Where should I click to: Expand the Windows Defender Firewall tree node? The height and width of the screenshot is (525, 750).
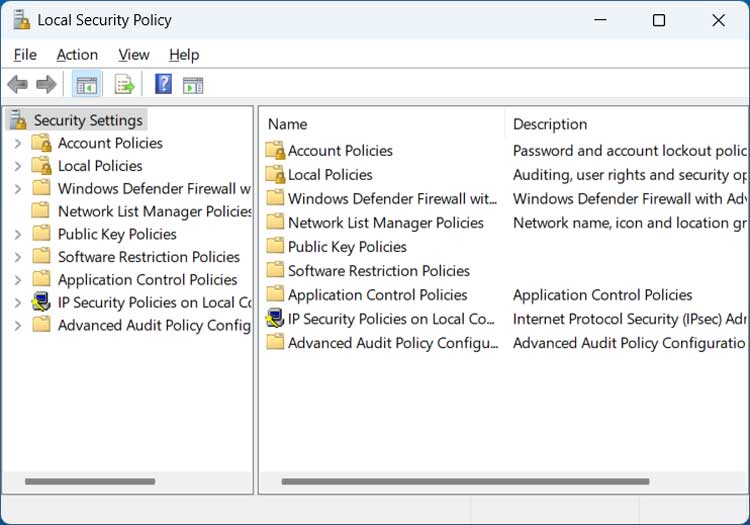click(18, 189)
